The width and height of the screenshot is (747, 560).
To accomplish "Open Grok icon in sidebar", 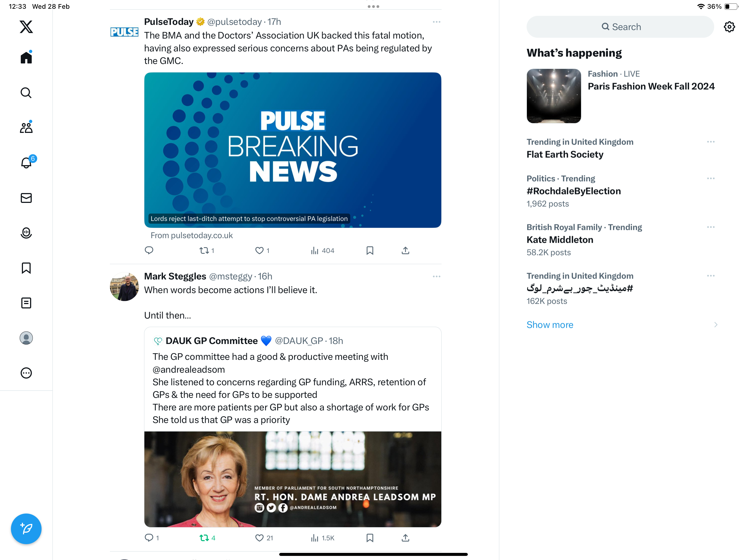I will [26, 233].
